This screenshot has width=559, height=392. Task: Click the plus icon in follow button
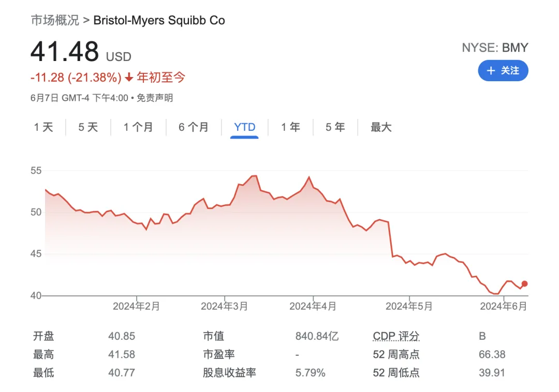(491, 71)
